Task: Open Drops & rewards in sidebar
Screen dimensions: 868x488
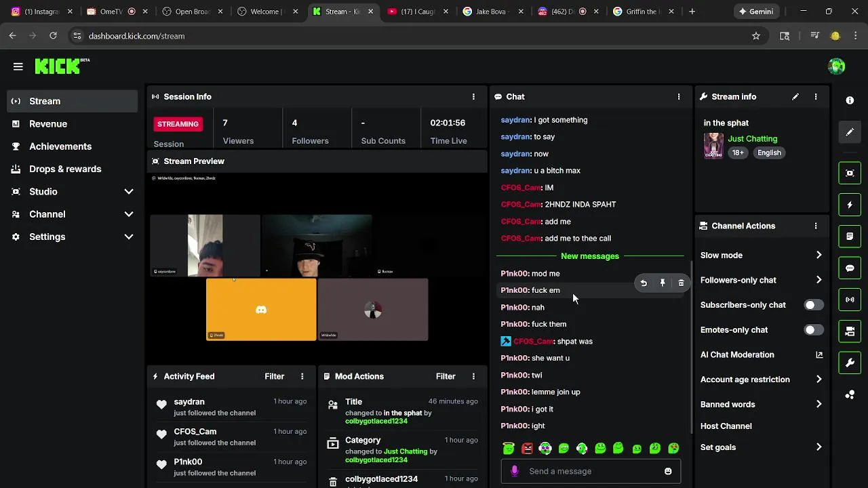Action: point(73,169)
